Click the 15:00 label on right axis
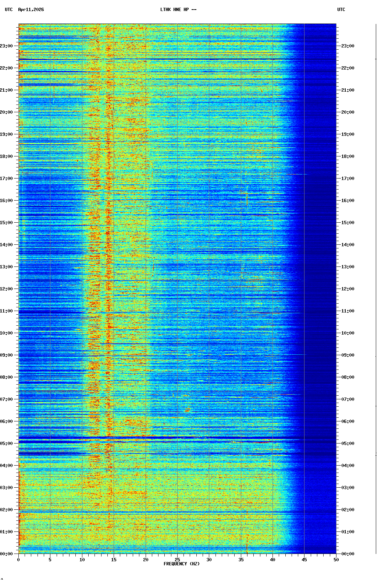The image size is (392, 583). [x=348, y=223]
